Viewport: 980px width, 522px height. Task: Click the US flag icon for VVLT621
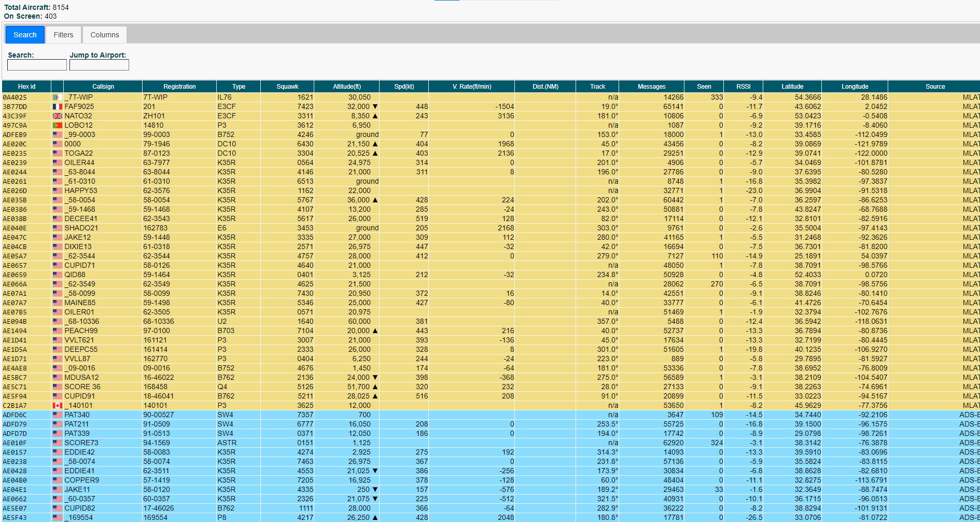click(x=57, y=340)
